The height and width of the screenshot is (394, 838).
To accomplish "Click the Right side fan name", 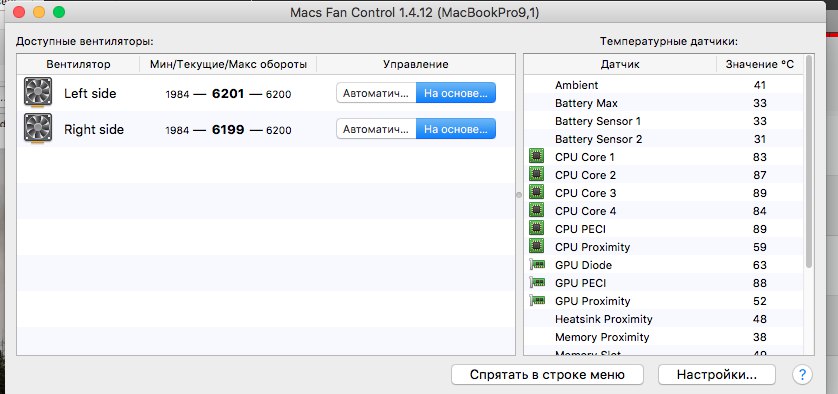I will [94, 129].
